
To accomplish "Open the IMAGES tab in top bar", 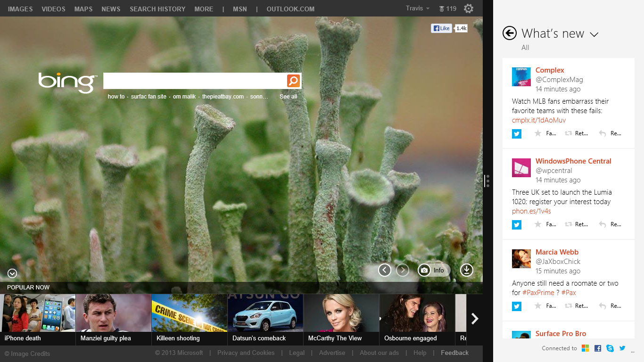I will click(x=20, y=9).
